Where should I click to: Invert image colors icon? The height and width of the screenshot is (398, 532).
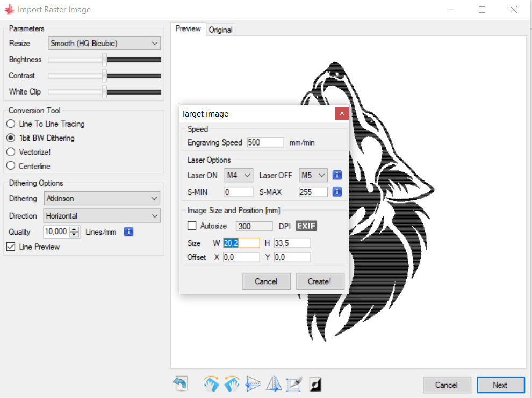(x=315, y=385)
